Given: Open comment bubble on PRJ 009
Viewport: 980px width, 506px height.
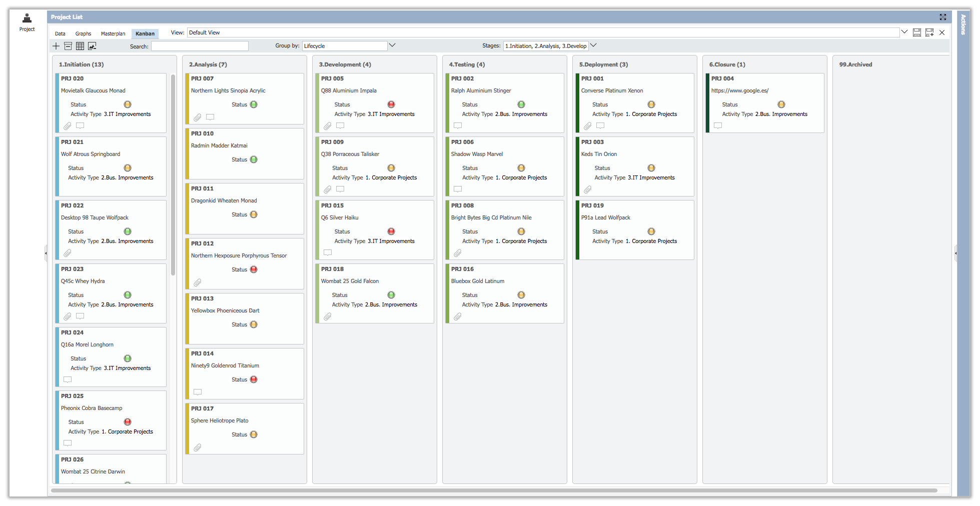Looking at the screenshot, I should click(x=340, y=189).
